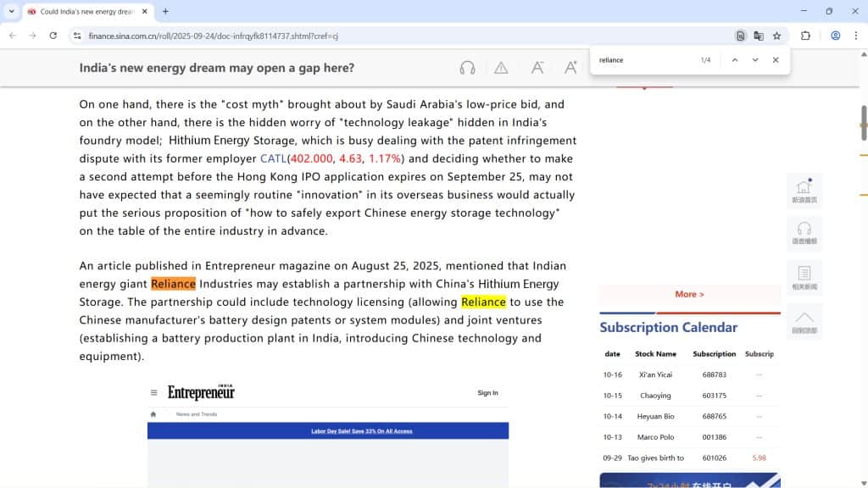The width and height of the screenshot is (868, 488).
Task: Increase font size with A+ icon
Action: pyautogui.click(x=571, y=68)
